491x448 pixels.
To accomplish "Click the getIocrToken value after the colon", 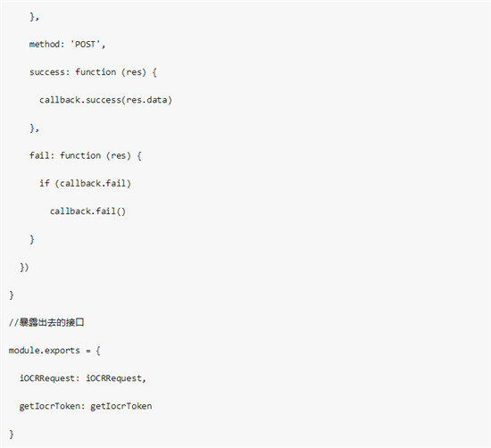I will click(121, 406).
